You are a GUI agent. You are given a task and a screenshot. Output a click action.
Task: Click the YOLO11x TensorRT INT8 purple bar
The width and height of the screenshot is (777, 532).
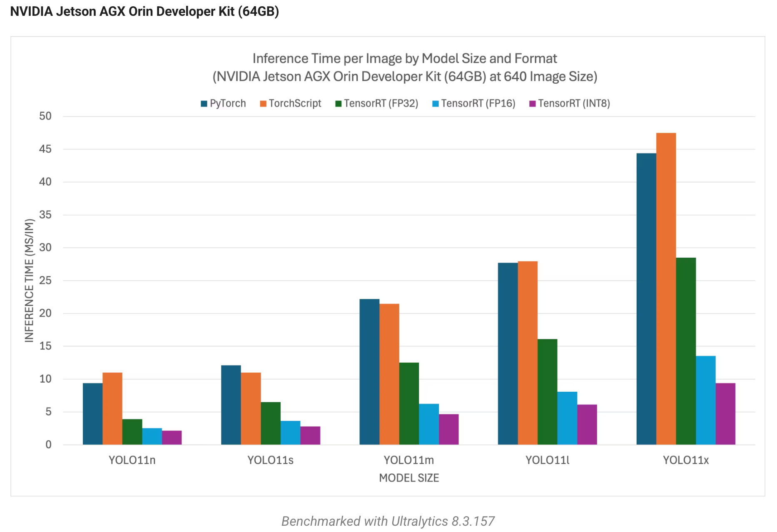pos(726,414)
